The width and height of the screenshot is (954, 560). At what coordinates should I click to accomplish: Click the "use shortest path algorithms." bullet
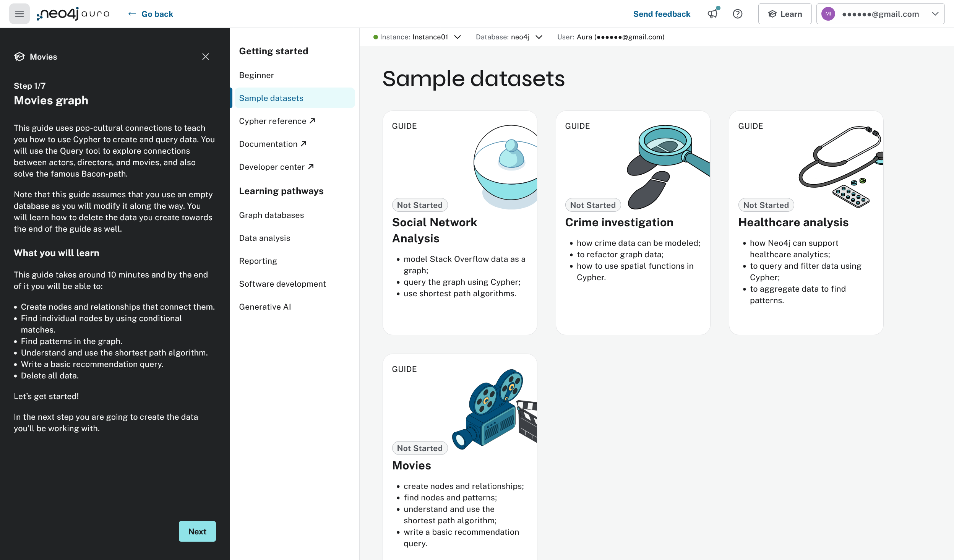(x=460, y=294)
